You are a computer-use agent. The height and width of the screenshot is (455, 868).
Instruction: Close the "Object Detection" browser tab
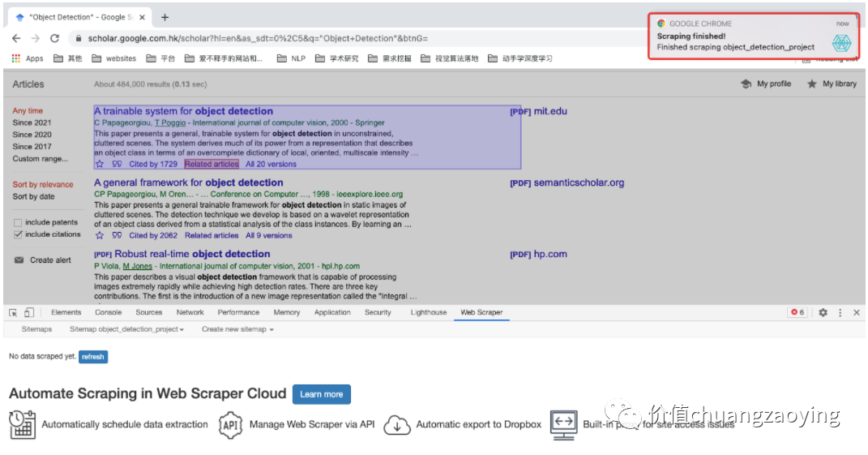point(143,17)
